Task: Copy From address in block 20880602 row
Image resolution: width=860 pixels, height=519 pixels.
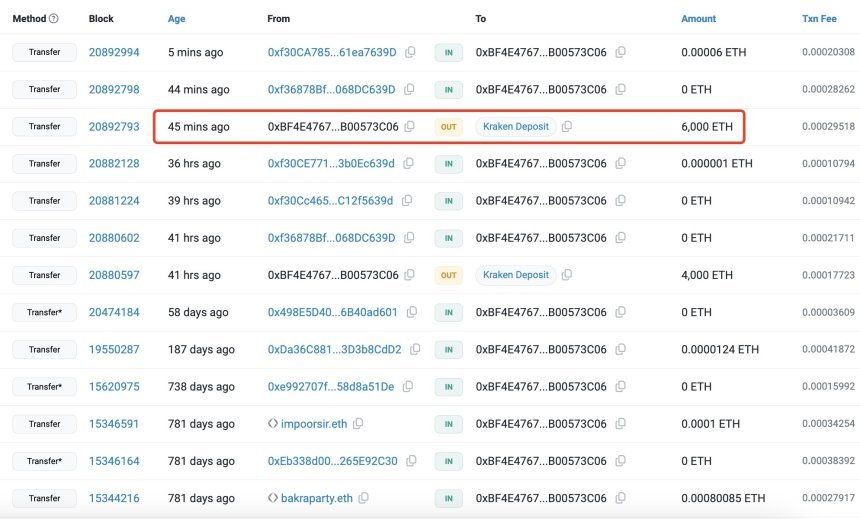Action: [x=409, y=238]
